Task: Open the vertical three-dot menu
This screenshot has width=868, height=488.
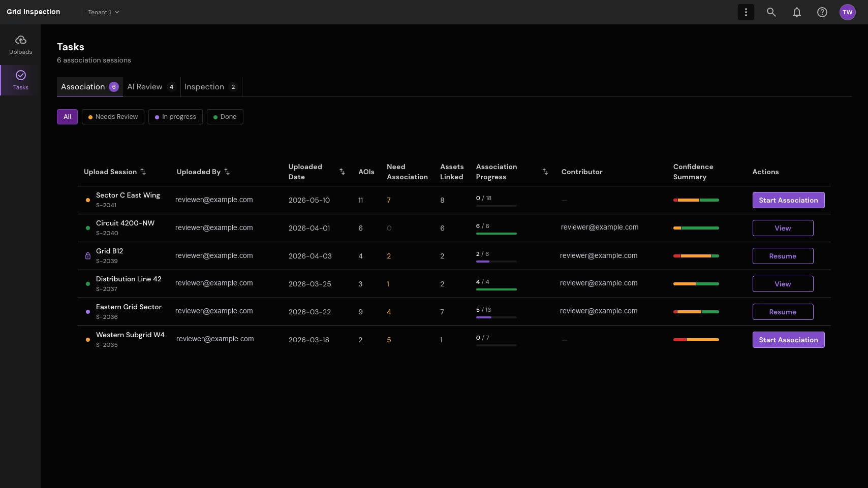Action: [x=746, y=12]
